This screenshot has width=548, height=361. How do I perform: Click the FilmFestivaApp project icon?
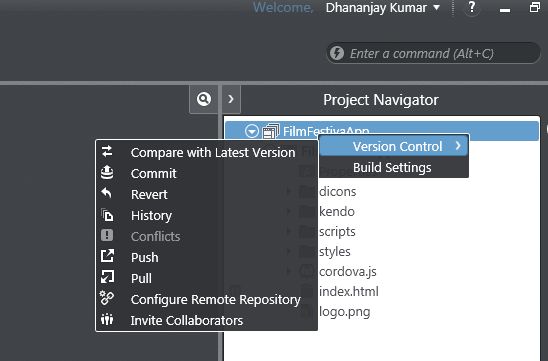click(x=271, y=131)
